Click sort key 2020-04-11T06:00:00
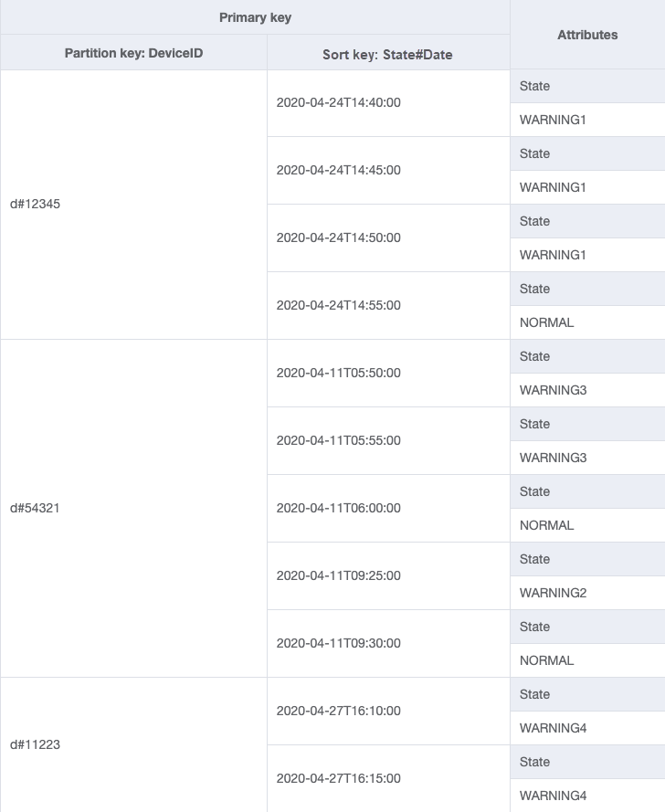This screenshot has width=665, height=812. point(338,508)
